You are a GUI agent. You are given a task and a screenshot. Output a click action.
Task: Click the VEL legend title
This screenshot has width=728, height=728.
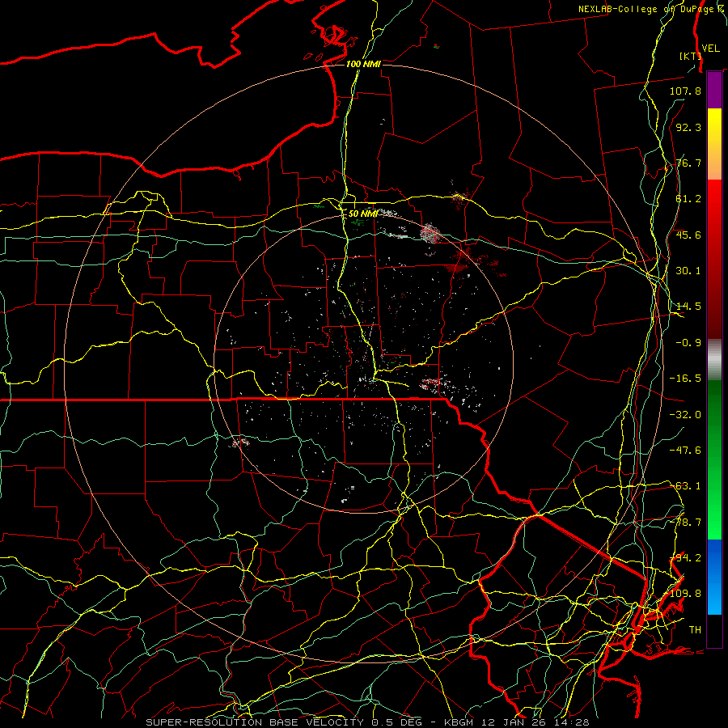(x=710, y=49)
